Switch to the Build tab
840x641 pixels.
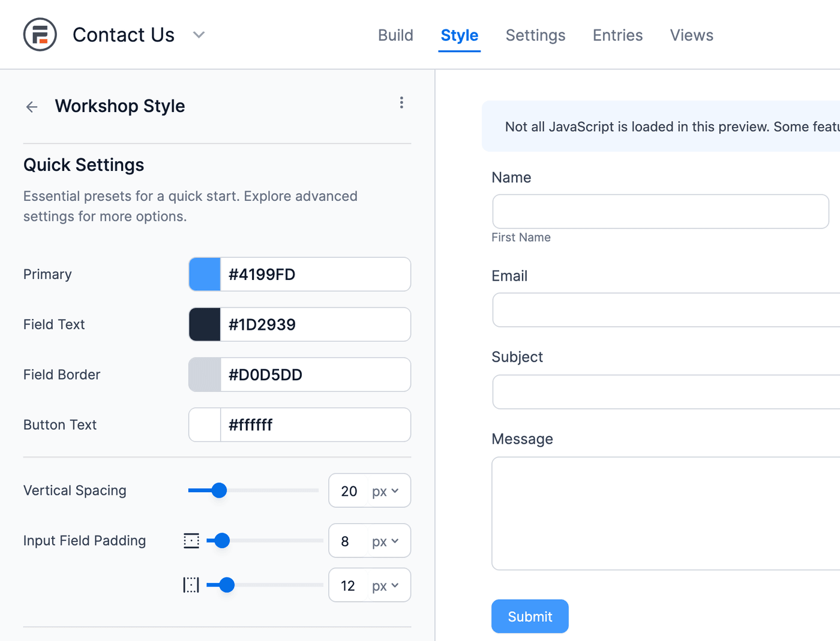[395, 35]
